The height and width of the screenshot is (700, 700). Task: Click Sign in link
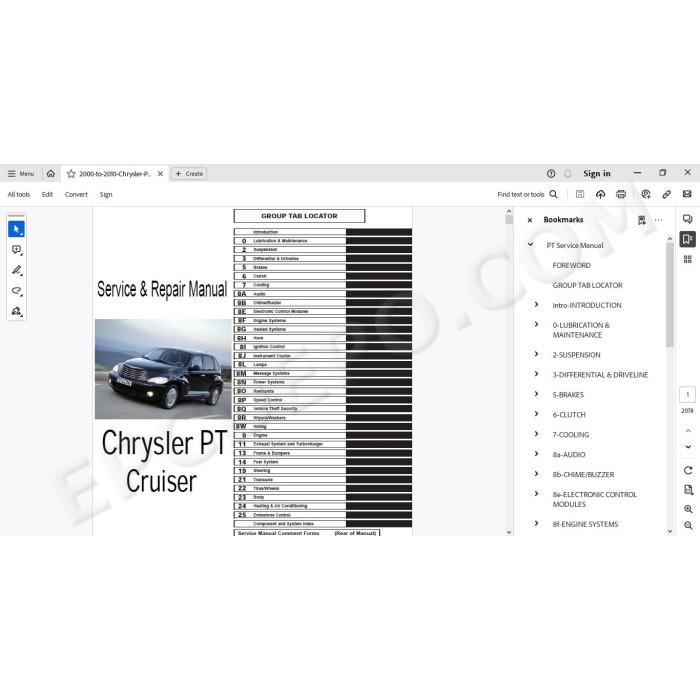(x=596, y=174)
